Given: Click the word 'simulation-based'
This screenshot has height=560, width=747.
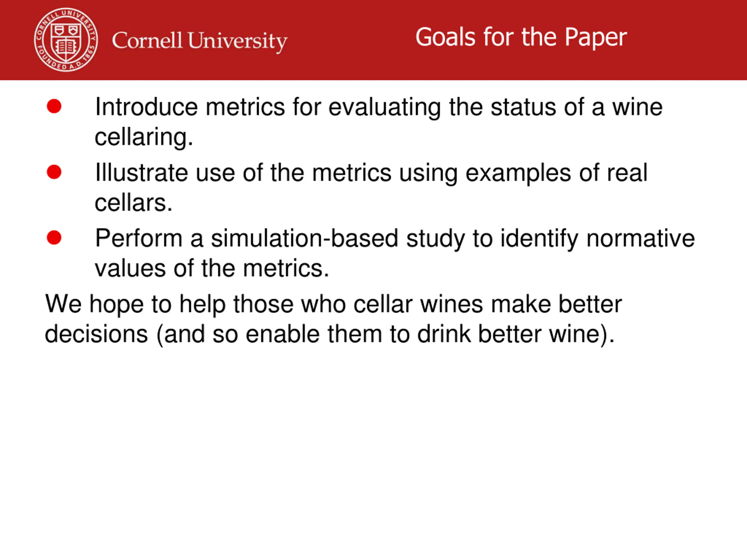Looking at the screenshot, I should click(305, 238).
